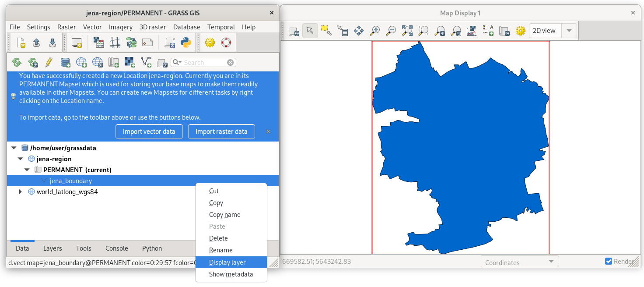Image resolution: width=644 pixels, height=287 pixels.
Task: Render the map in Map Display
Action: (294, 31)
